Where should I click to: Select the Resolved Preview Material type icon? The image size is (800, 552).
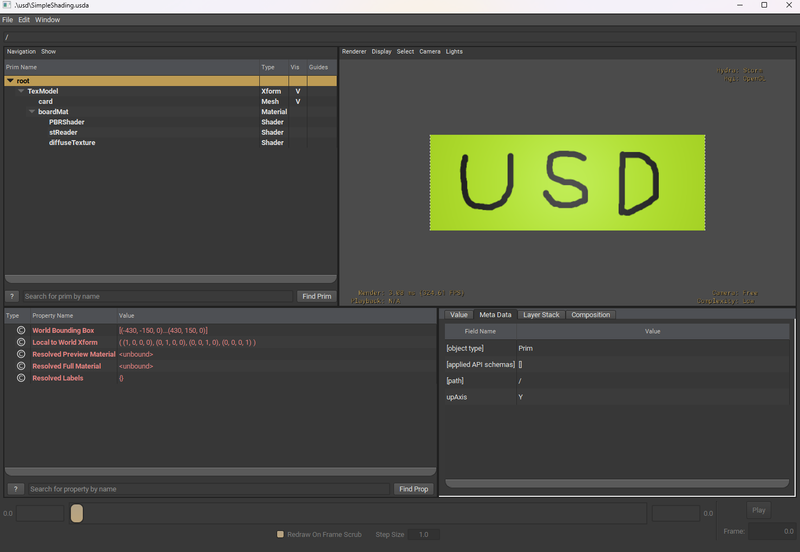pos(20,354)
